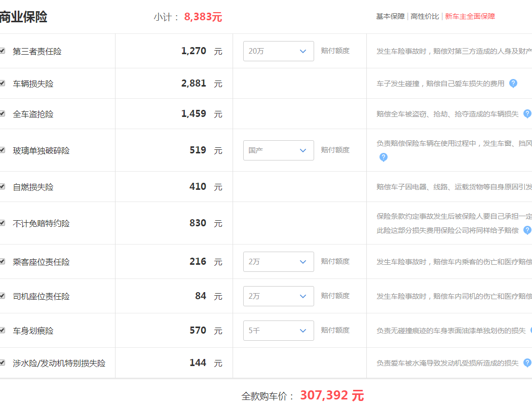Open 国产 dropdown for 玻璃单独破碎险

pos(279,150)
